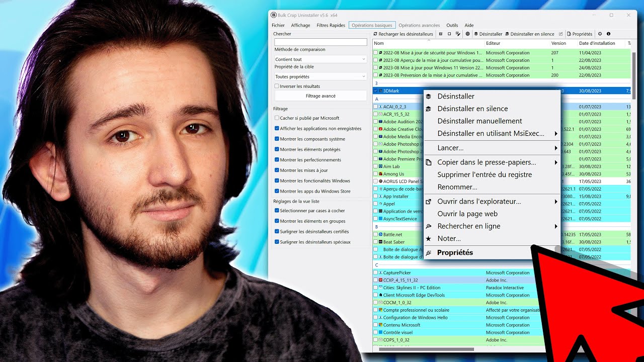The height and width of the screenshot is (362, 644).
Task: Open the Fichier menu
Action: click(x=278, y=25)
